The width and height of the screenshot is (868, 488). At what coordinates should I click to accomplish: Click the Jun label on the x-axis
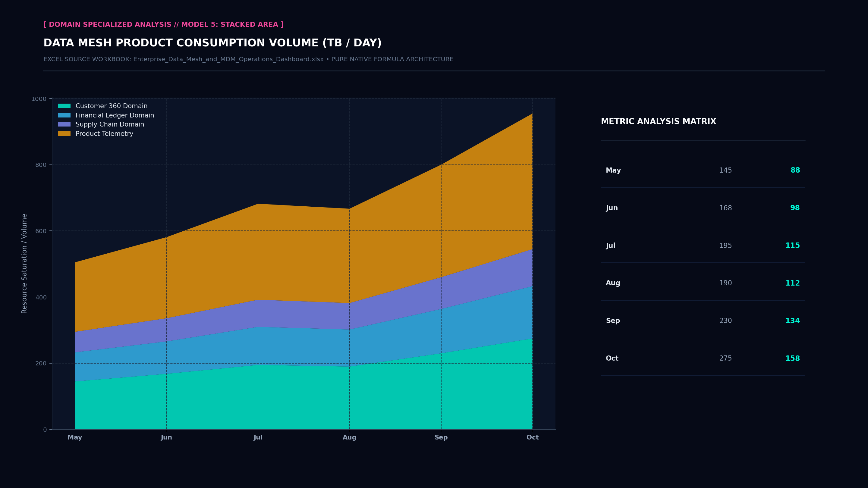pyautogui.click(x=166, y=437)
